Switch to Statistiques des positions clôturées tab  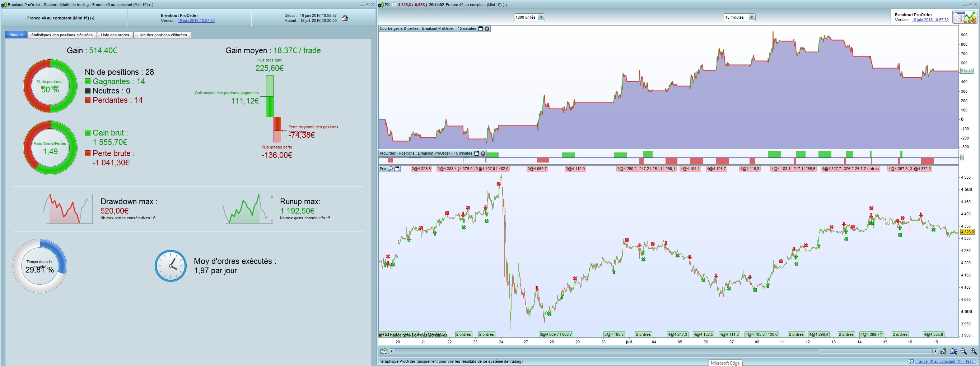click(x=62, y=35)
